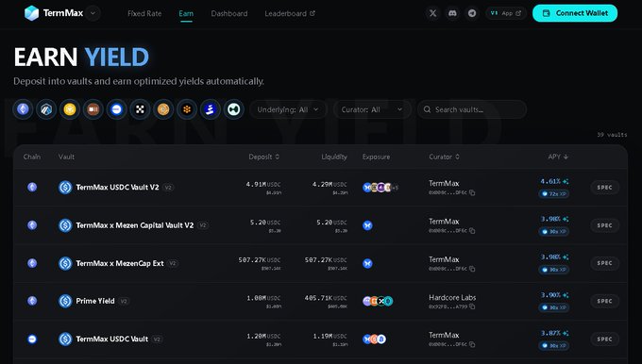Open the Curator: All dropdown
Viewport: 642px width, 364px height.
tap(372, 109)
